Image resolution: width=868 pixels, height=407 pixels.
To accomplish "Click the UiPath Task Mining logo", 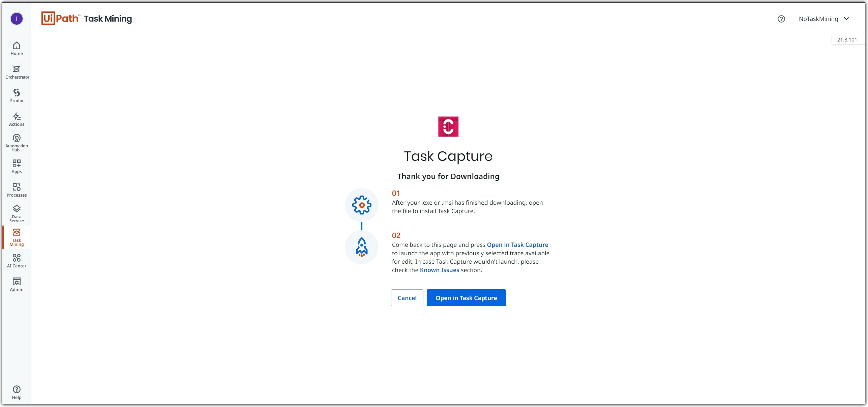I will (87, 18).
